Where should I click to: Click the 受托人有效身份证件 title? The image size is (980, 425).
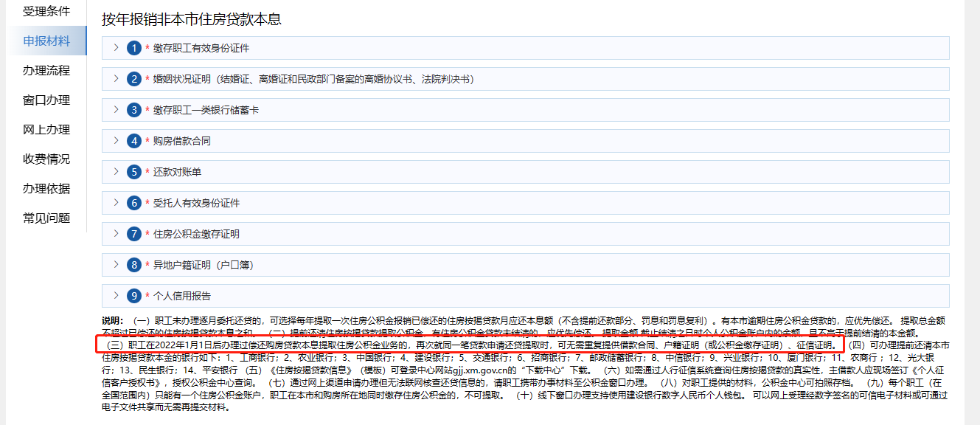tap(196, 204)
